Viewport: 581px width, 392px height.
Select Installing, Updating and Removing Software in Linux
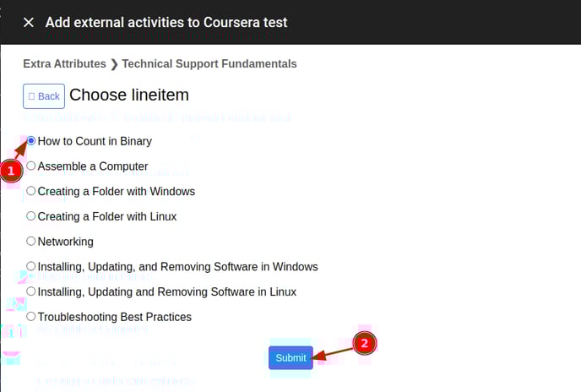[31, 291]
